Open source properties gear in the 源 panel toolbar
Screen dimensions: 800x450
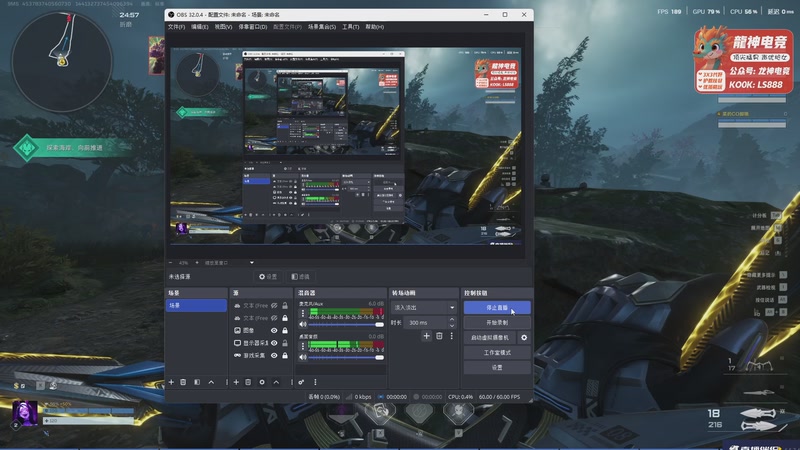(262, 382)
